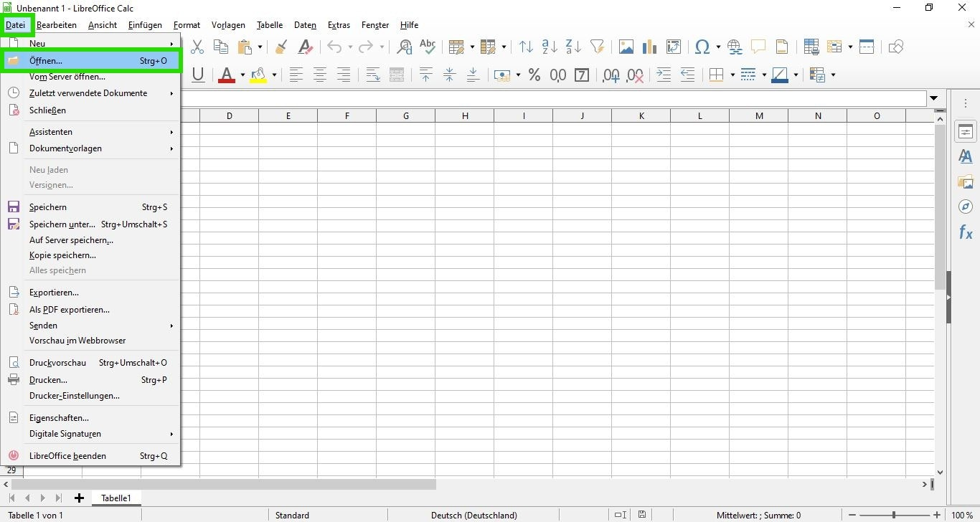
Task: Open the Einfügen menu
Action: point(145,25)
